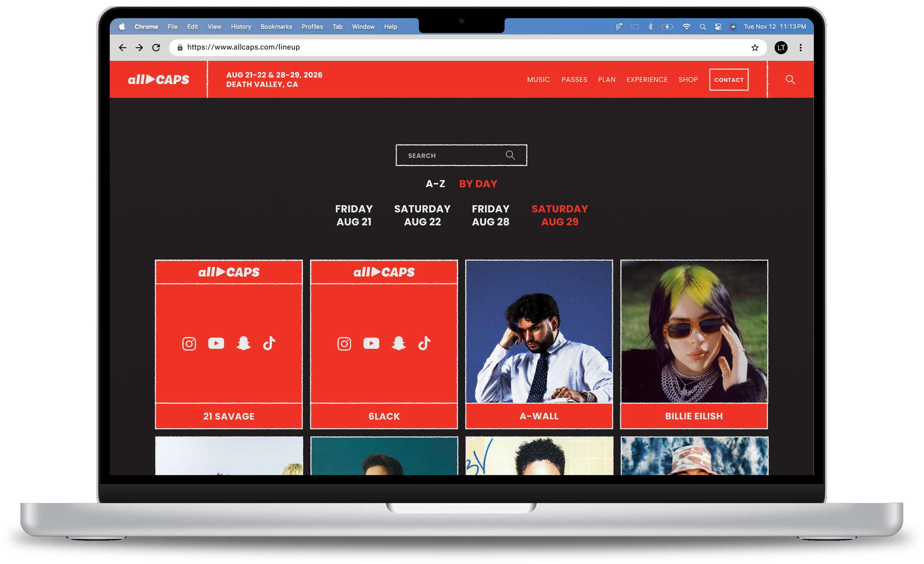Choose Friday Aug 28 lineup
Image resolution: width=924 pixels, height=564 pixels.
(490, 215)
